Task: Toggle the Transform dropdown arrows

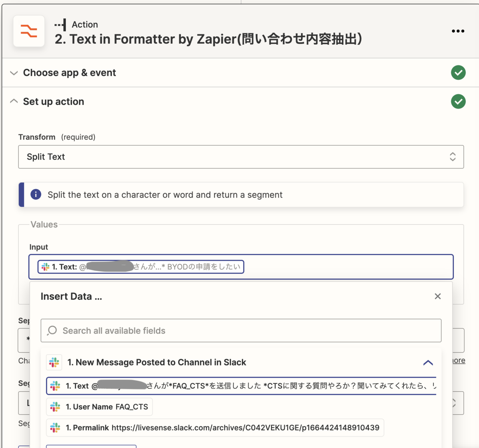Action: point(453,157)
